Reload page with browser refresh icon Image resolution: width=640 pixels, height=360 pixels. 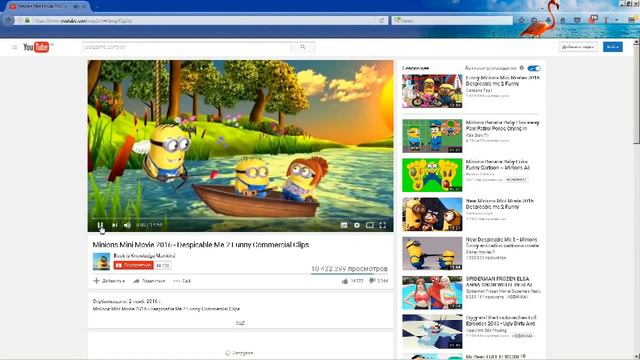[382, 20]
